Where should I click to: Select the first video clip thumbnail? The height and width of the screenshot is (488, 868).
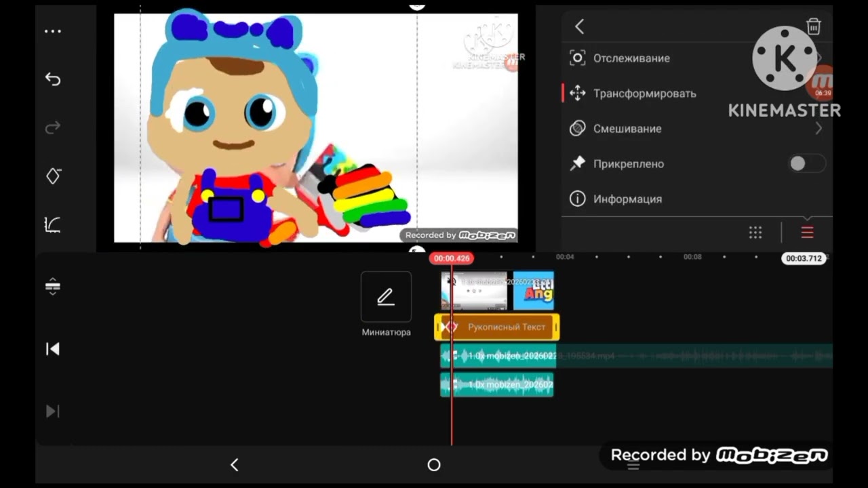(474, 291)
